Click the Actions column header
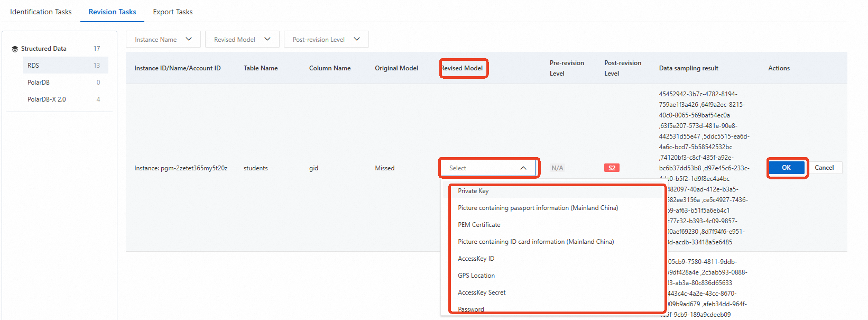This screenshot has width=868, height=320. [779, 68]
